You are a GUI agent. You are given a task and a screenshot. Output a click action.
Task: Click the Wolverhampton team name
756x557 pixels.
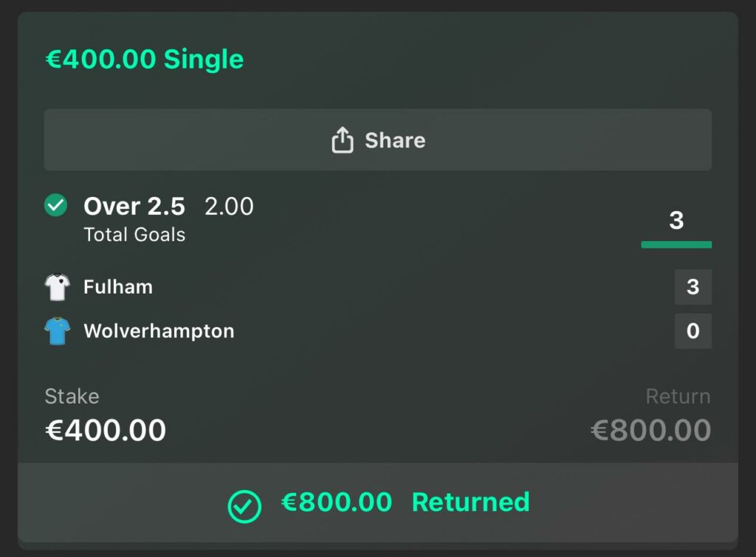159,331
